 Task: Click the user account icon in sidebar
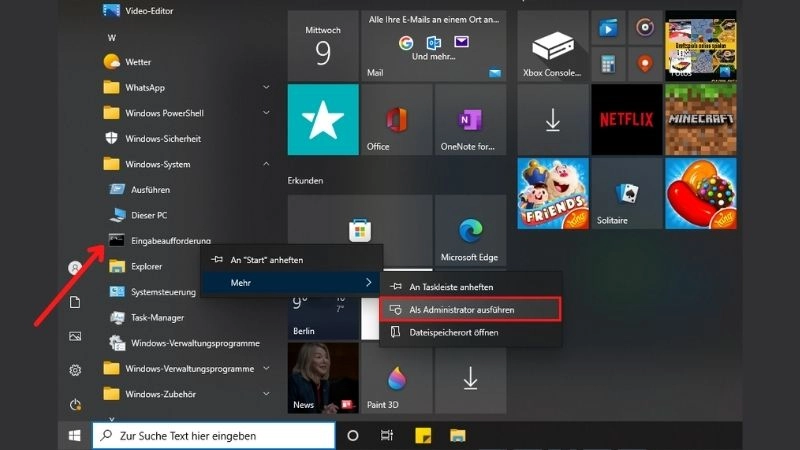click(x=75, y=268)
